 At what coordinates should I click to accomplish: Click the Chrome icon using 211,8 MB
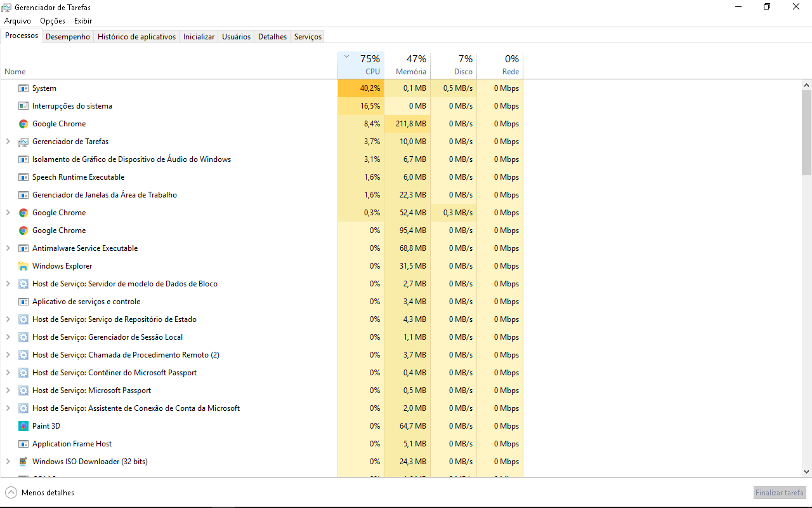click(23, 124)
